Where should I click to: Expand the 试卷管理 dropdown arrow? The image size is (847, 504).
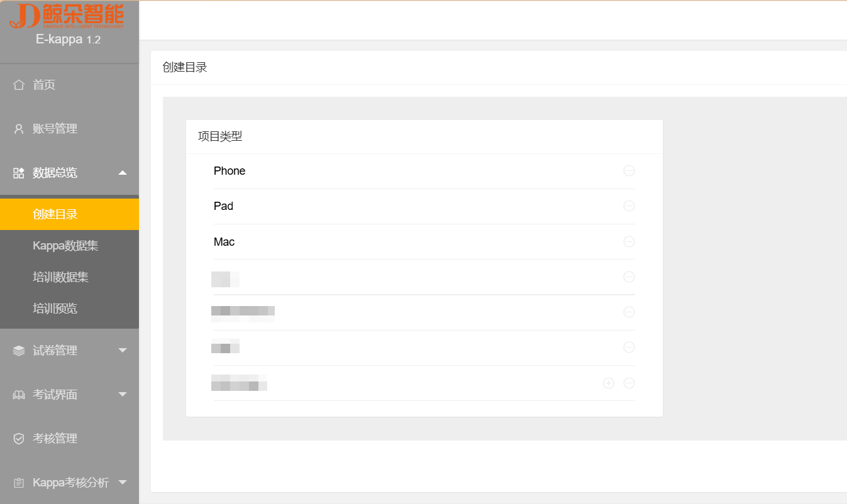click(x=123, y=351)
